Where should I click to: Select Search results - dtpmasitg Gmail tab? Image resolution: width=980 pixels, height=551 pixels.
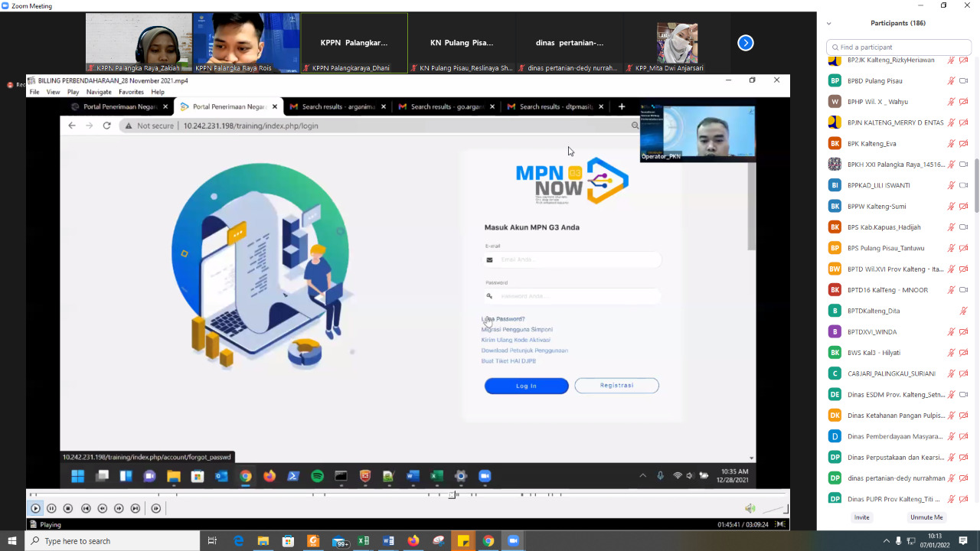point(557,107)
